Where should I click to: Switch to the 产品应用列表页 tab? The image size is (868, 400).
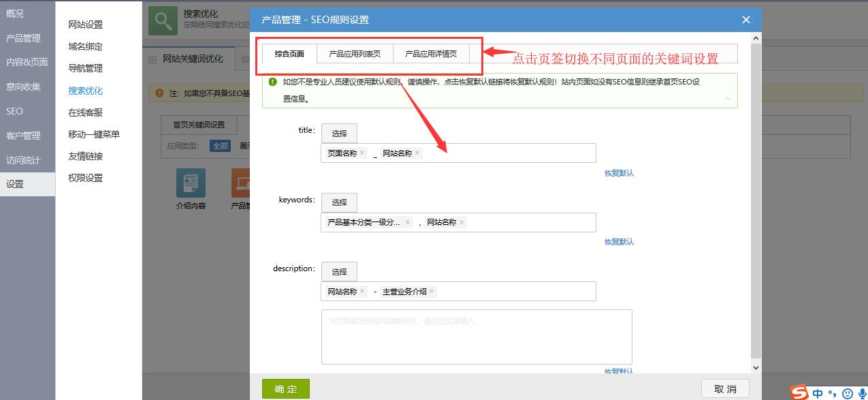point(355,54)
